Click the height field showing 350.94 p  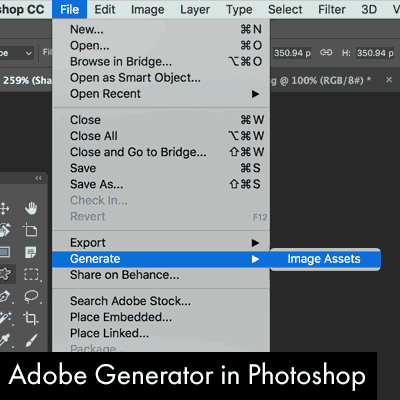point(375,53)
